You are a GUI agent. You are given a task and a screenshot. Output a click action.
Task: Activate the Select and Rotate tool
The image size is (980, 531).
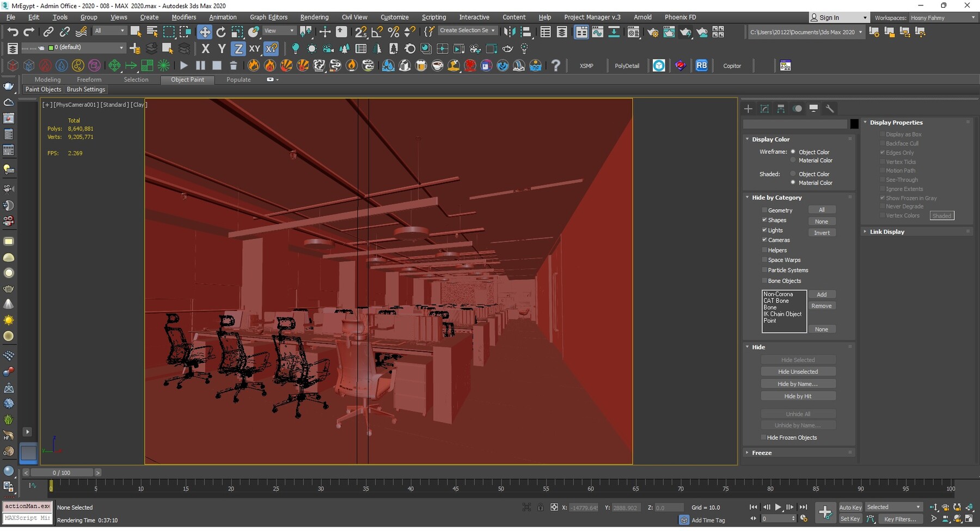[x=221, y=32]
